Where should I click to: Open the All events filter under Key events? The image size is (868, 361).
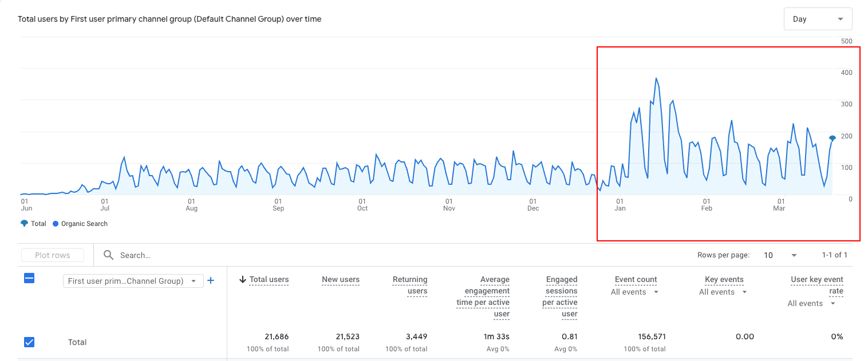pos(723,292)
